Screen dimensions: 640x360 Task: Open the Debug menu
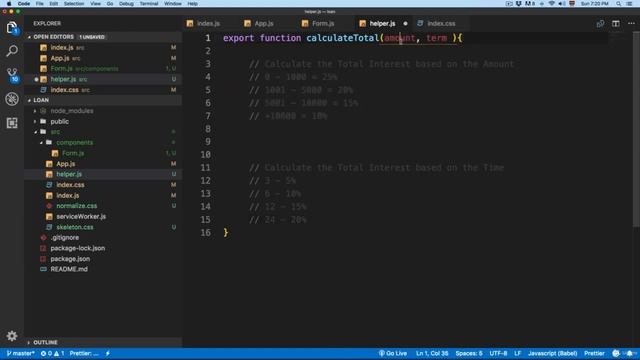pos(126,4)
